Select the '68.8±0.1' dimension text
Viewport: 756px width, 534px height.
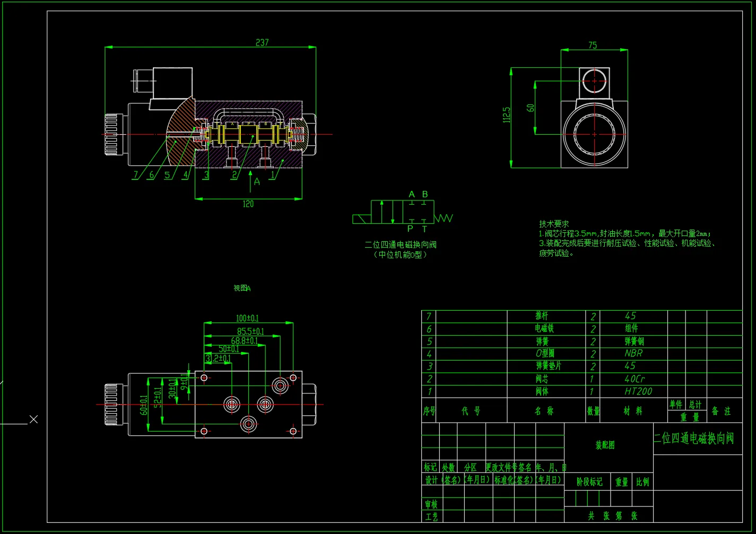[x=244, y=340]
